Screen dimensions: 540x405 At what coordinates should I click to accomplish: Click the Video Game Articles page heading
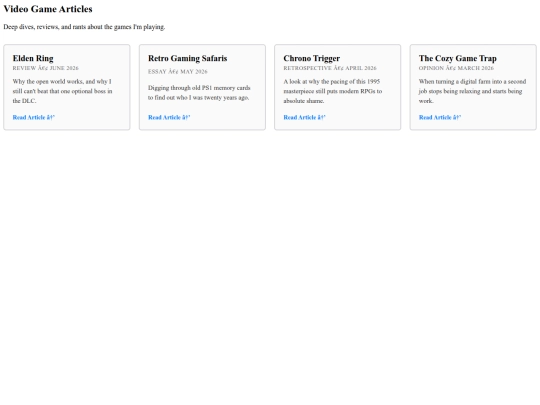click(x=48, y=9)
